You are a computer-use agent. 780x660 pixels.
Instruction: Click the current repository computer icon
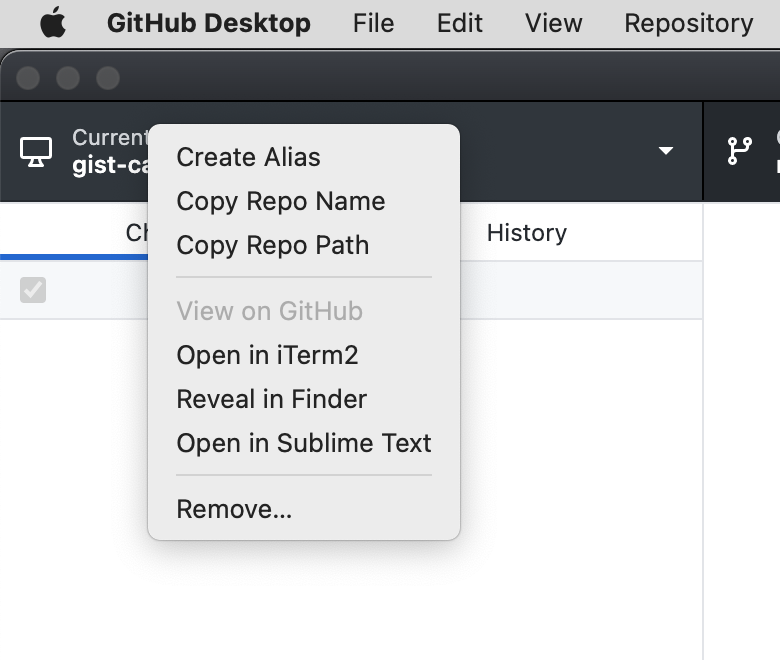(36, 152)
